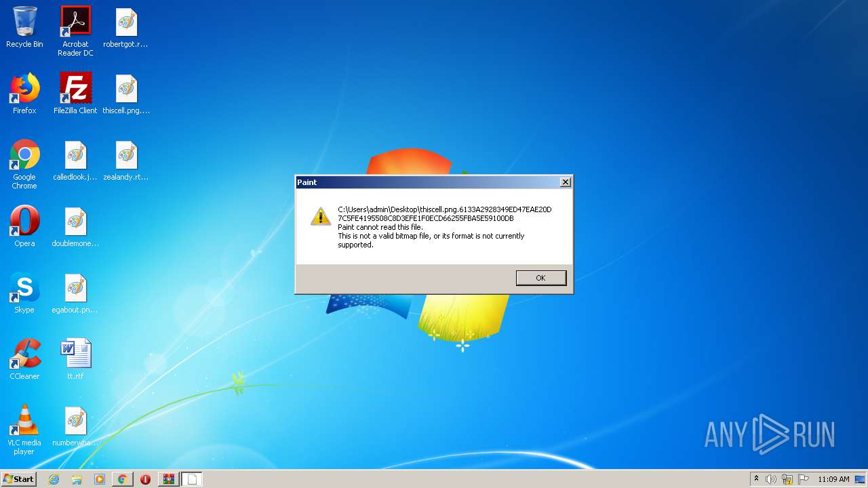Open the Start menu
The width and height of the screenshot is (868, 488).
18,479
